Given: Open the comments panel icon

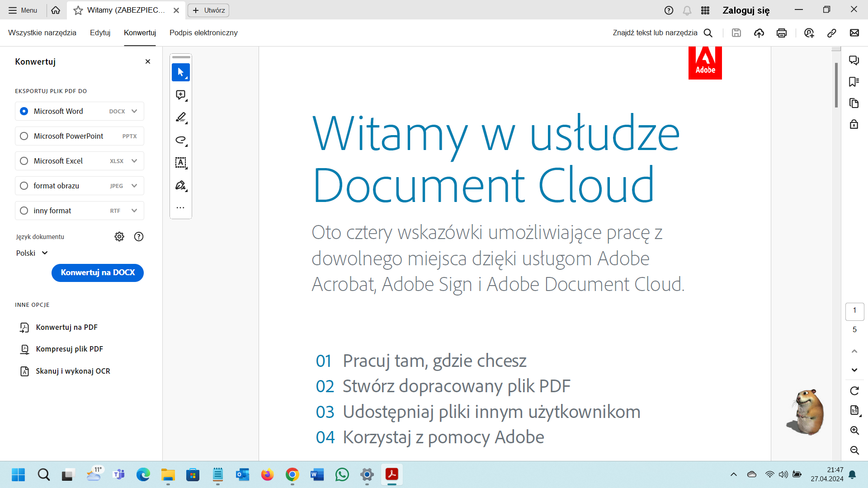Looking at the screenshot, I should 854,60.
